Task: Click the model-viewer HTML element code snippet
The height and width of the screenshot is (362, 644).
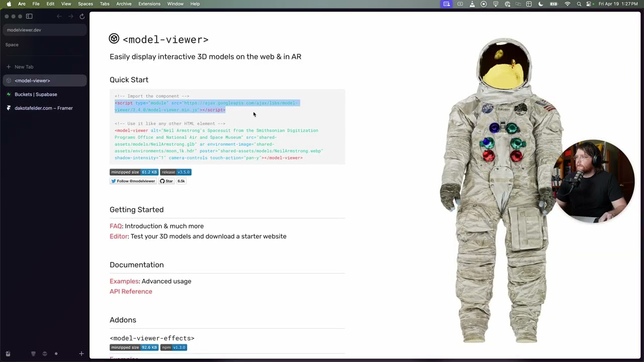Action: pos(219,144)
